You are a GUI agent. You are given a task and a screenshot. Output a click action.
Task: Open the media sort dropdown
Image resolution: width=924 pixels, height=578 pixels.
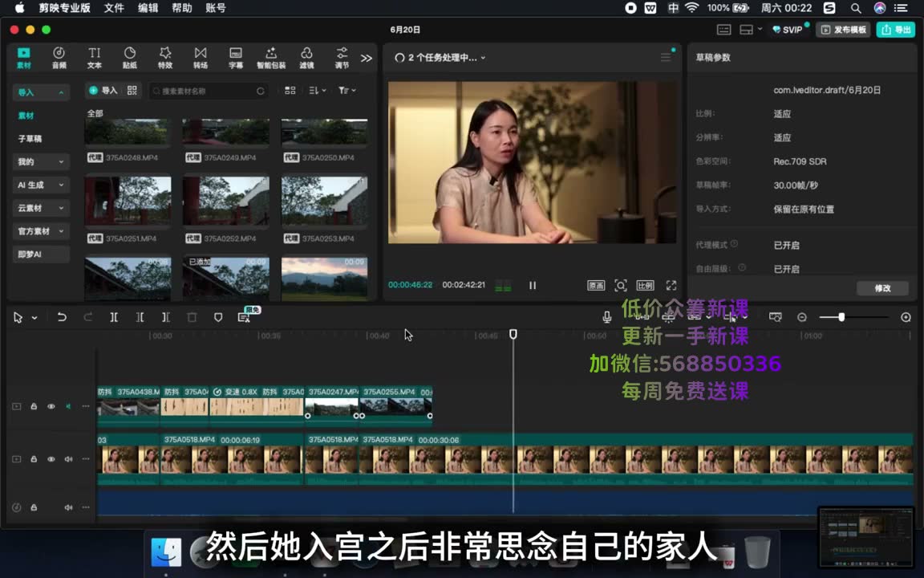(317, 90)
